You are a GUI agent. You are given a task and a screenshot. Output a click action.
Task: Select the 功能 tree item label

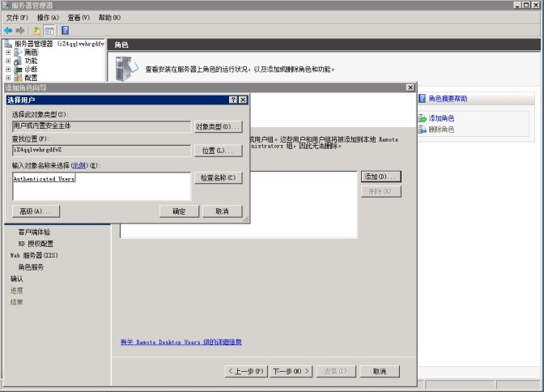click(31, 61)
